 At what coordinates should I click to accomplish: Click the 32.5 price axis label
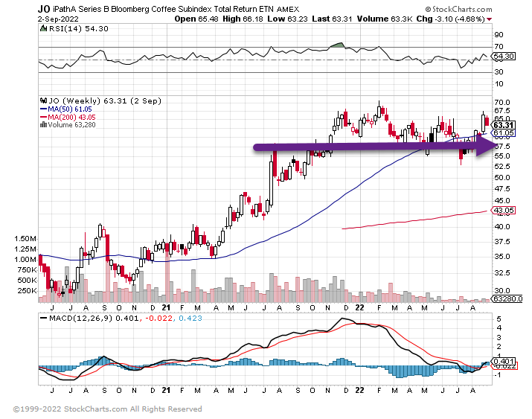(x=502, y=273)
